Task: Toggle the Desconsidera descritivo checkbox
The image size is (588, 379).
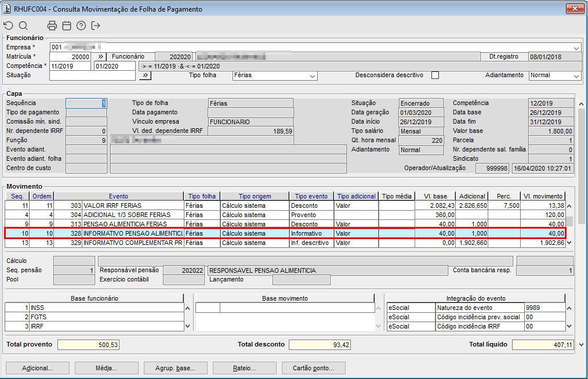Action: click(435, 75)
